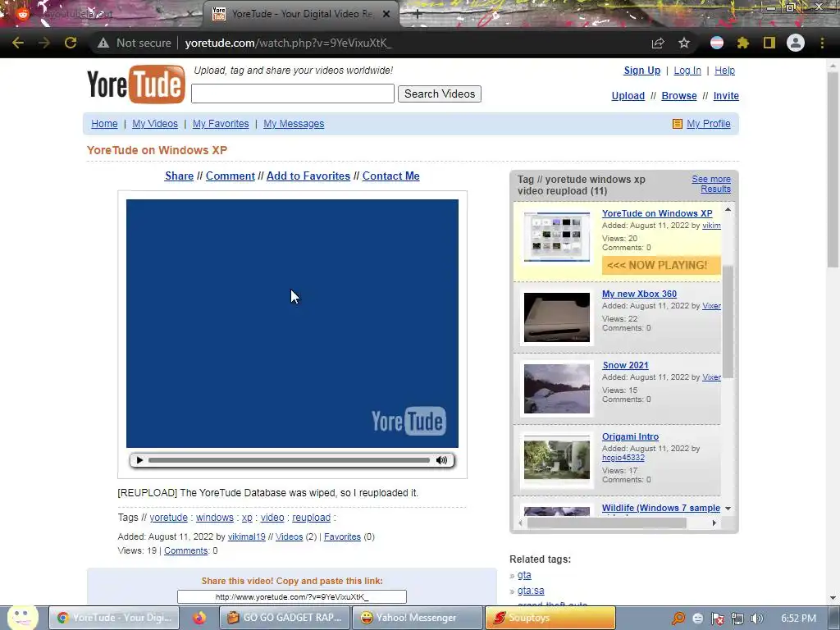The width and height of the screenshot is (840, 630).
Task: Go back using the browser back arrow
Action: click(18, 43)
